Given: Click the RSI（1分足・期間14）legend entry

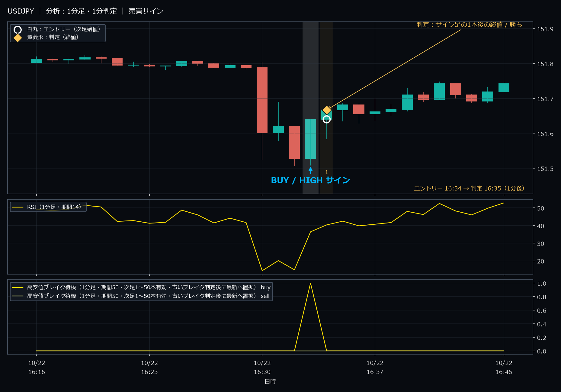Looking at the screenshot, I should click(x=48, y=207).
